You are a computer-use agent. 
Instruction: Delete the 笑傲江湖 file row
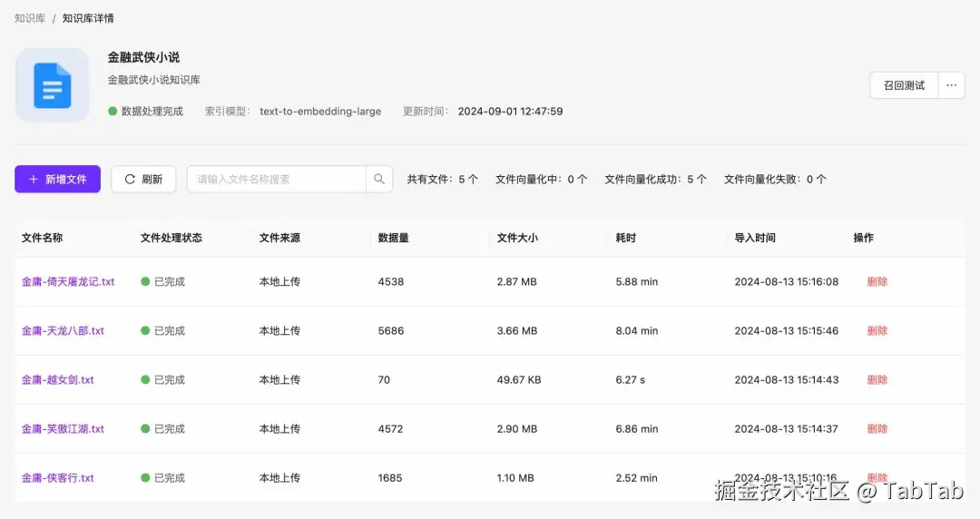point(877,429)
